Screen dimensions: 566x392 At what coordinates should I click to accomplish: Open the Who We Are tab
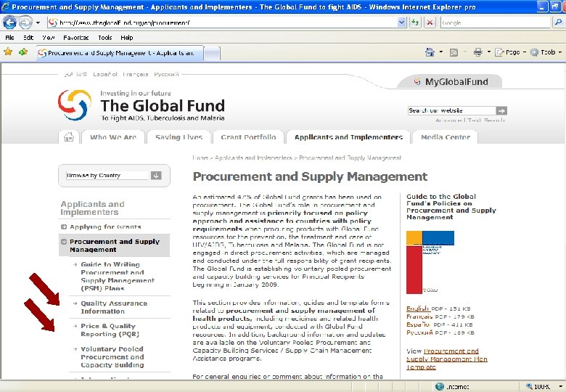click(x=113, y=137)
